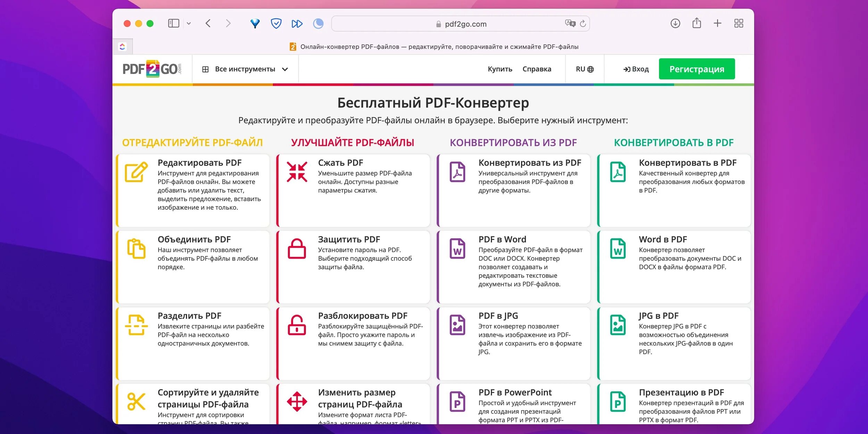Viewport: 868px width, 434px height.
Task: Expand the sidebar options chevron in Safari
Action: point(189,24)
